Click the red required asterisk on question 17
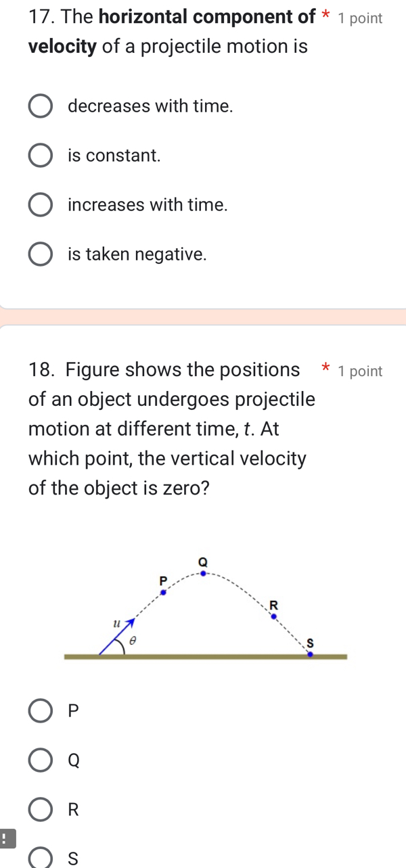This screenshot has width=406, height=868. pos(325,14)
